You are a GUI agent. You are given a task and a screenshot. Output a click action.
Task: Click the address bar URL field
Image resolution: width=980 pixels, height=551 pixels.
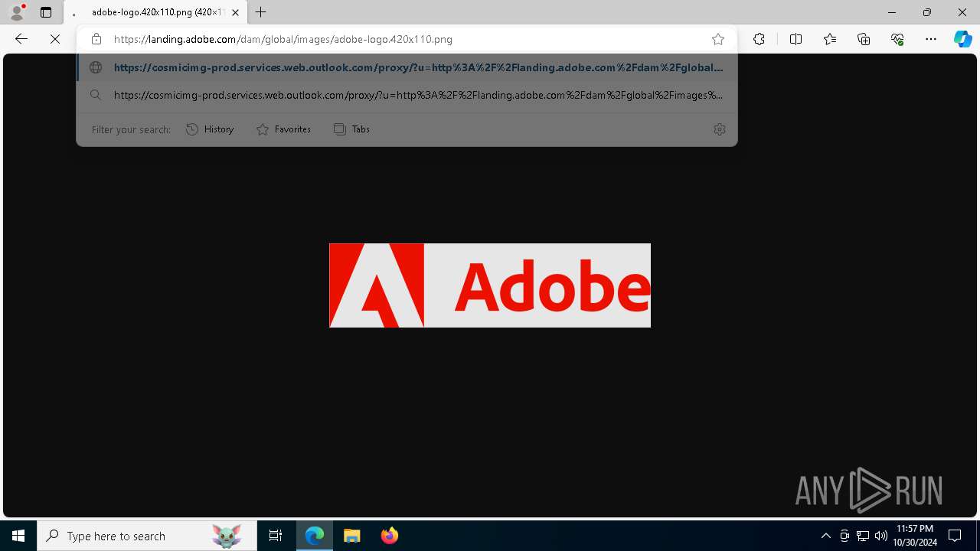pos(406,39)
